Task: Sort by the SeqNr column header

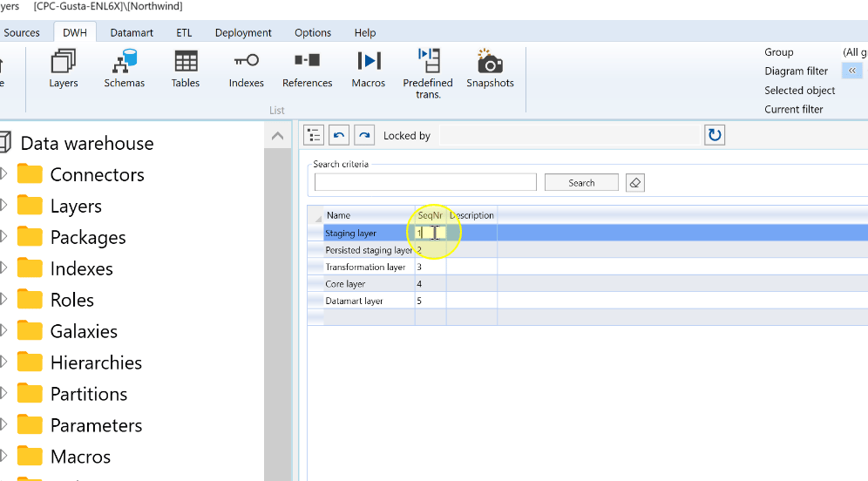Action: pos(431,215)
